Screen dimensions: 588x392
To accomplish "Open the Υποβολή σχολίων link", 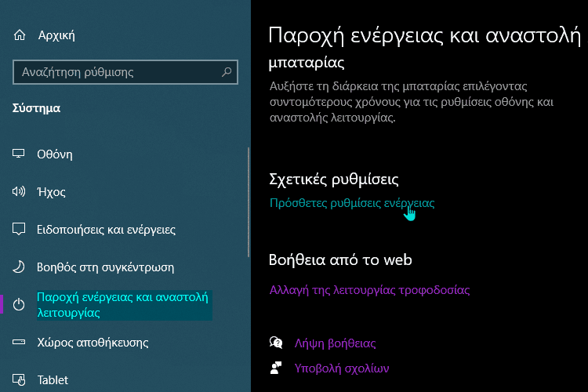I will pyautogui.click(x=342, y=368).
